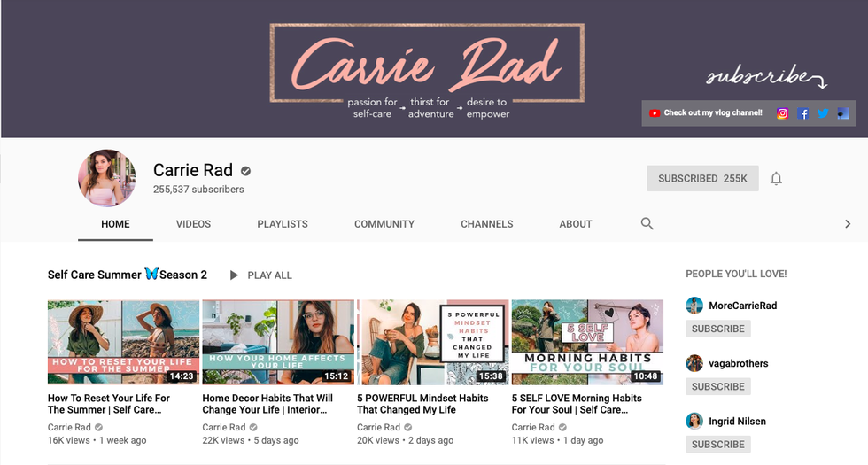The height and width of the screenshot is (465, 868).
Task: Click Carrie Rad's round profile avatar
Action: coord(107,178)
